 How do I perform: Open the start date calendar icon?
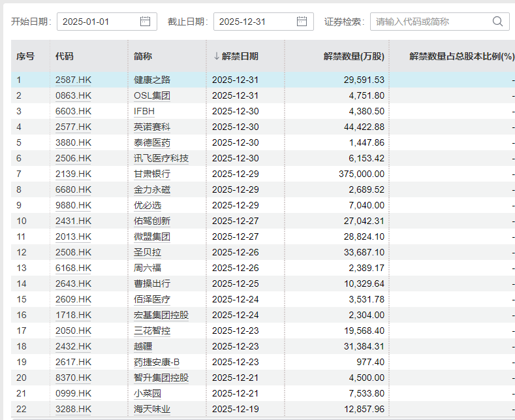(x=145, y=22)
